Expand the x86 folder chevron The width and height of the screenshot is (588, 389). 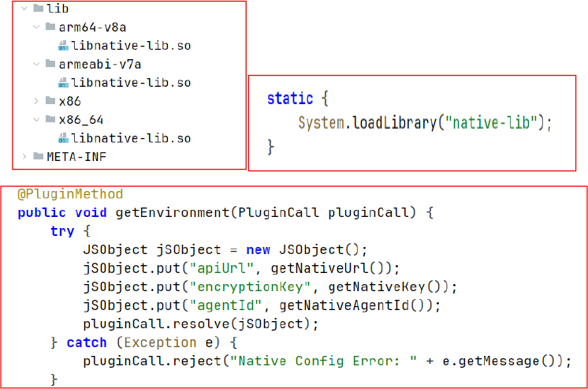(x=37, y=101)
